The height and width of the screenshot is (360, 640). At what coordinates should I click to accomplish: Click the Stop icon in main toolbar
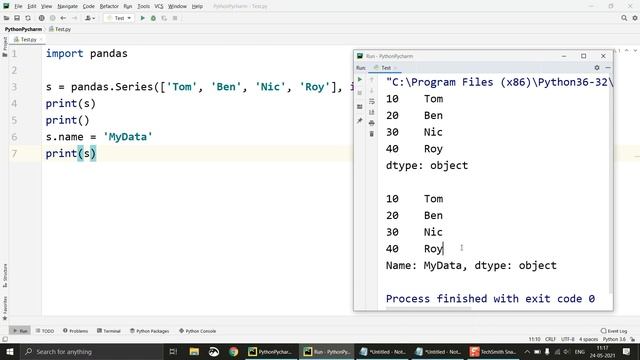(x=175, y=18)
